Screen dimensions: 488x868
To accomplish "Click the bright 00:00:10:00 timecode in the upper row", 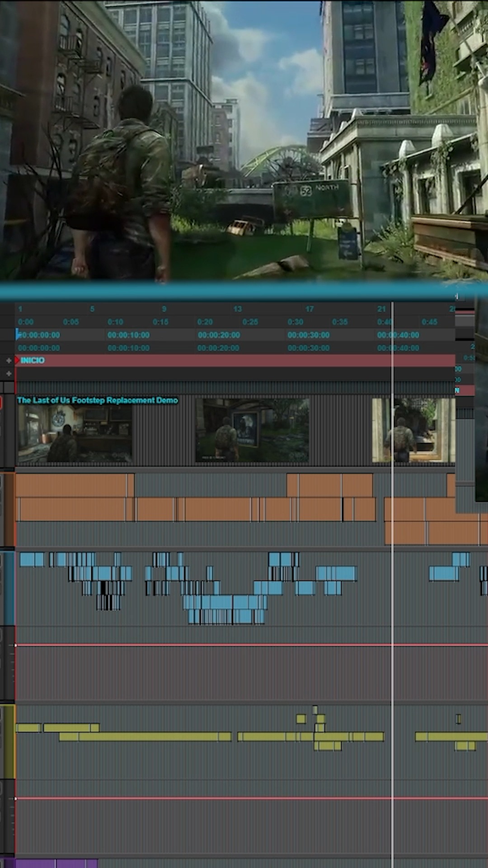I will [128, 335].
